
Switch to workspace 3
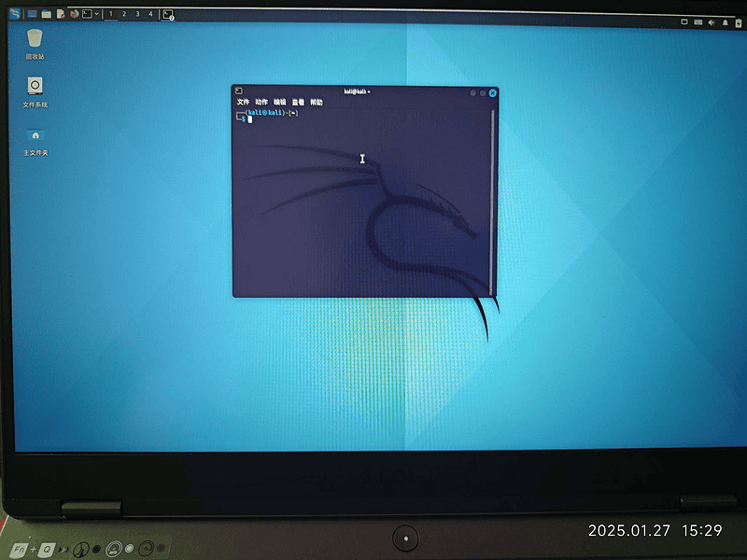tap(137, 14)
